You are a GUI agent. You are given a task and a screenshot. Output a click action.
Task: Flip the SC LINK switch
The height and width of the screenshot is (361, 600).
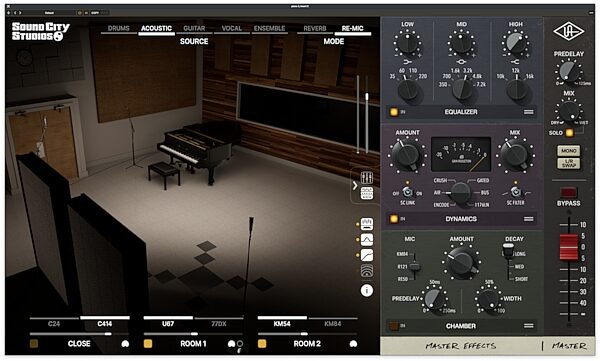point(408,192)
